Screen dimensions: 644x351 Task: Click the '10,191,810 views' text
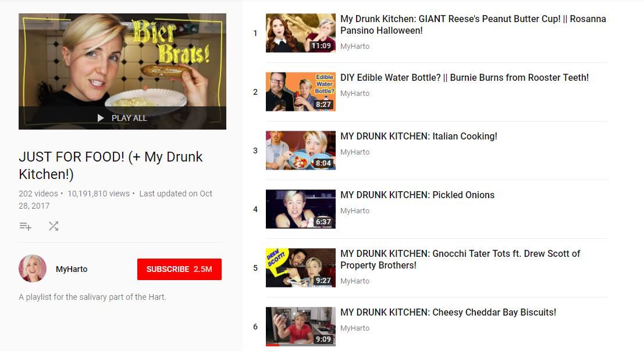coord(98,194)
